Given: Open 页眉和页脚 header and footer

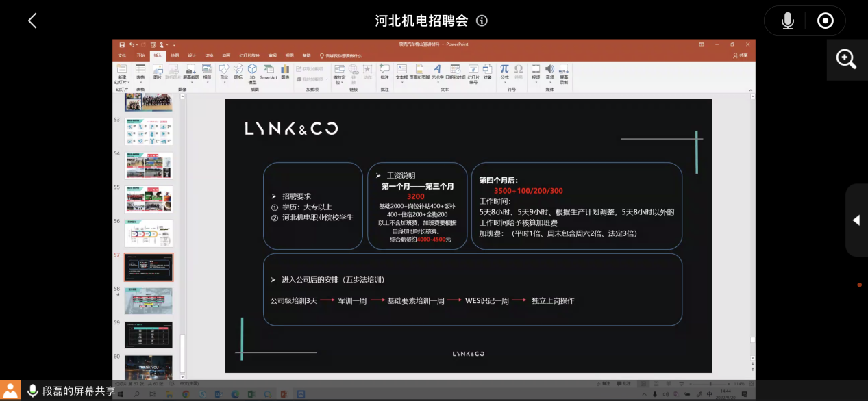Looking at the screenshot, I should [x=419, y=72].
